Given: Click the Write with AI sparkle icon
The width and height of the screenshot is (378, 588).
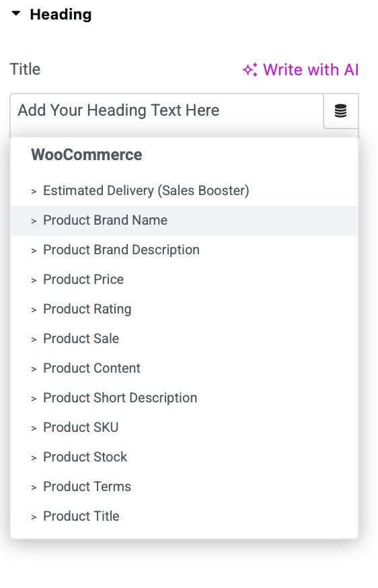Looking at the screenshot, I should point(250,70).
